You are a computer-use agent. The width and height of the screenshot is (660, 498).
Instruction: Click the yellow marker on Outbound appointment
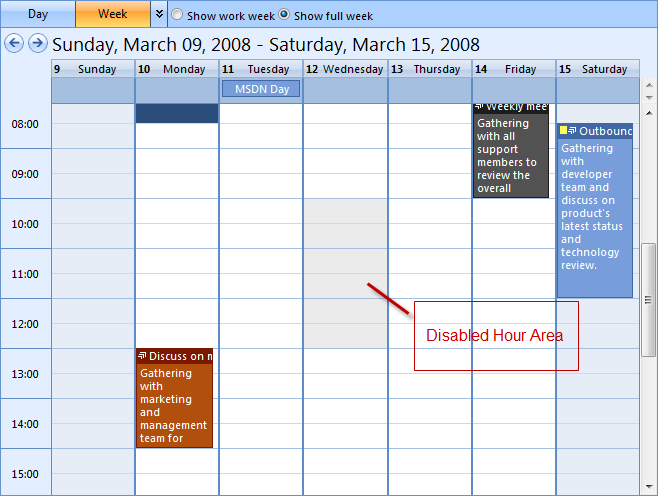tap(563, 131)
